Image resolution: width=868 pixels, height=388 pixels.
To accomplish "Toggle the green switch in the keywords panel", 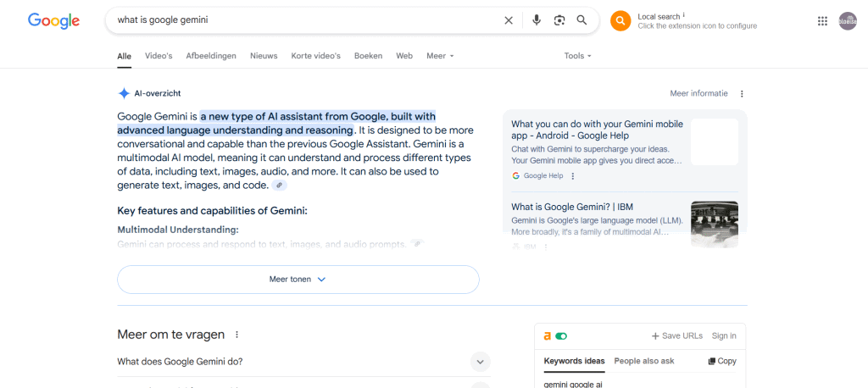I will (x=561, y=336).
